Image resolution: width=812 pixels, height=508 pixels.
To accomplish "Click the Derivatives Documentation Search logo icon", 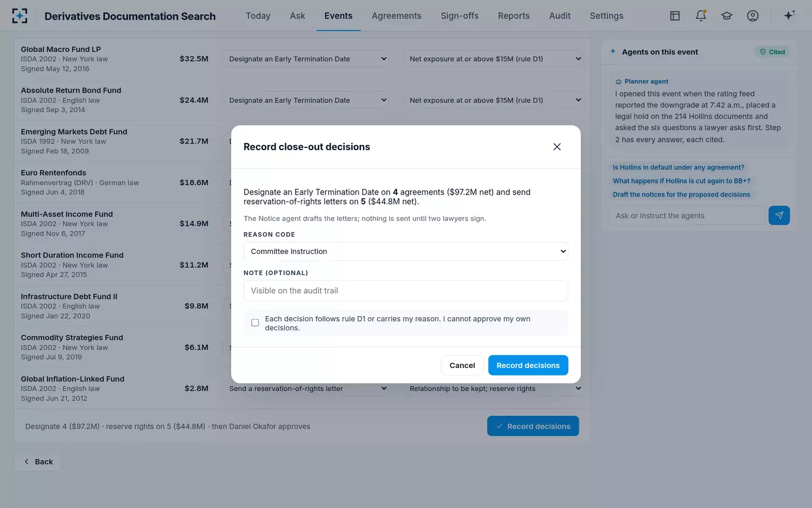I will pyautogui.click(x=20, y=16).
